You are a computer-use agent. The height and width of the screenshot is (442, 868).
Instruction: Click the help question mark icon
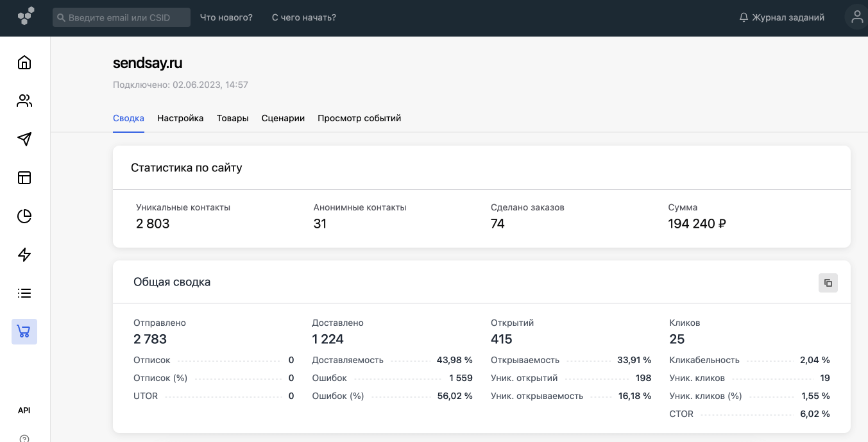tap(24, 438)
